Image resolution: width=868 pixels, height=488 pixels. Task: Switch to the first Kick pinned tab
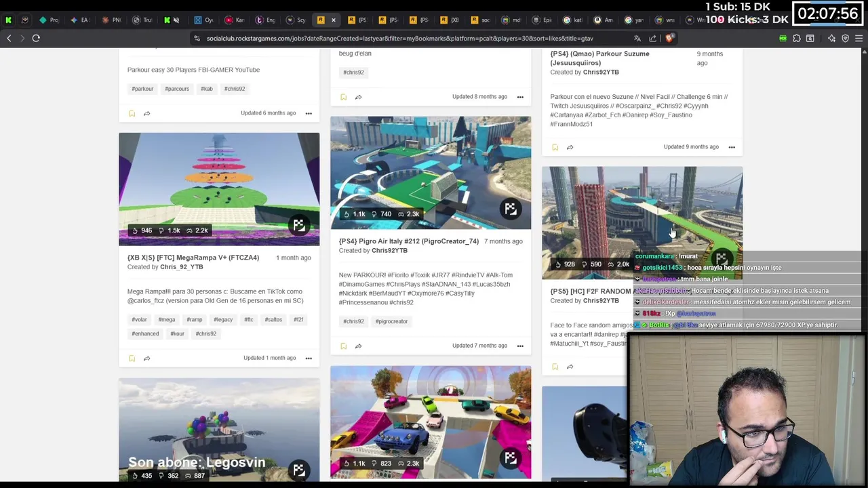(8, 20)
